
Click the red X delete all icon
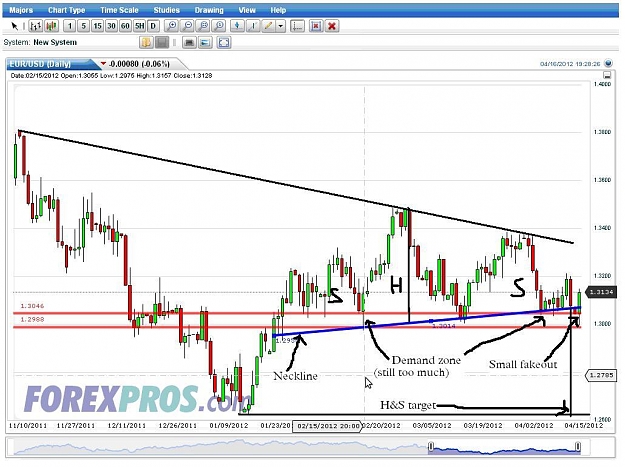tap(332, 26)
